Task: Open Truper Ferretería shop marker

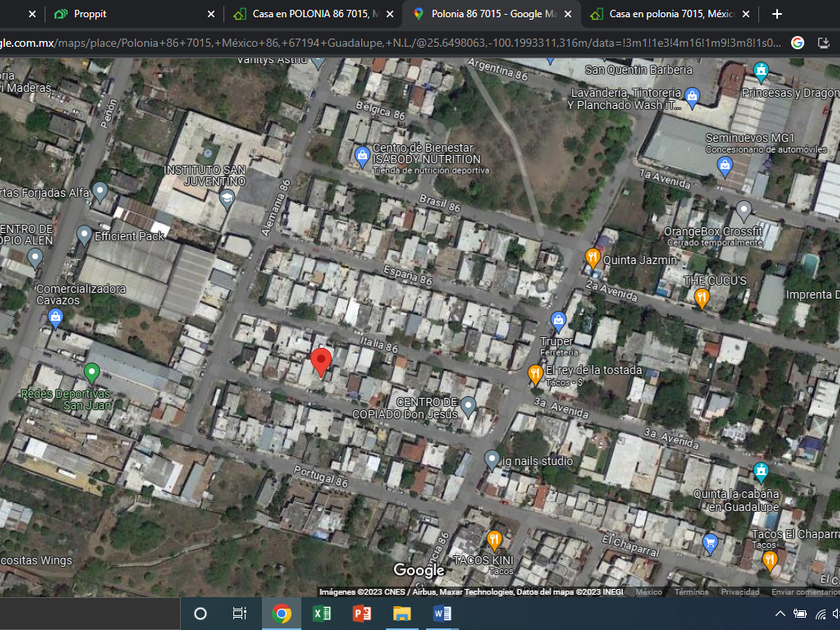Action: 558,322
